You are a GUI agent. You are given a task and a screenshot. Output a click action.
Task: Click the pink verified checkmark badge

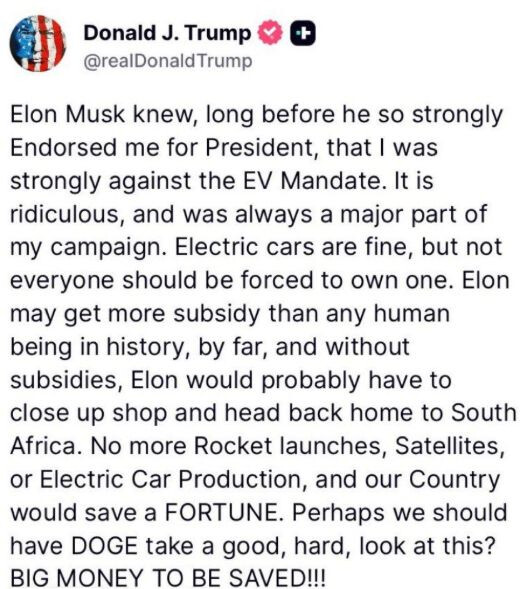pos(270,33)
